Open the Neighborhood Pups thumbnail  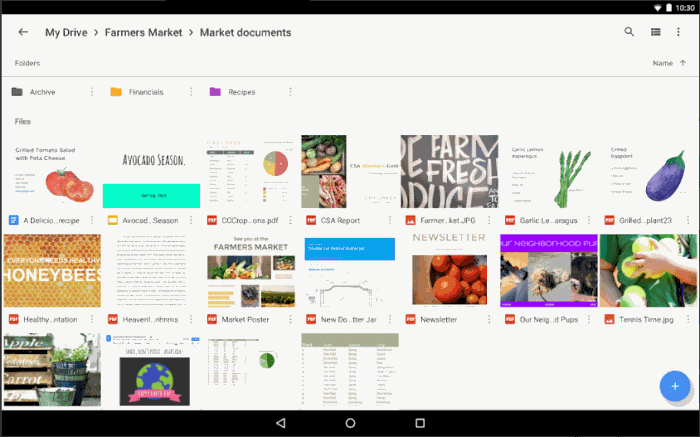[549, 271]
